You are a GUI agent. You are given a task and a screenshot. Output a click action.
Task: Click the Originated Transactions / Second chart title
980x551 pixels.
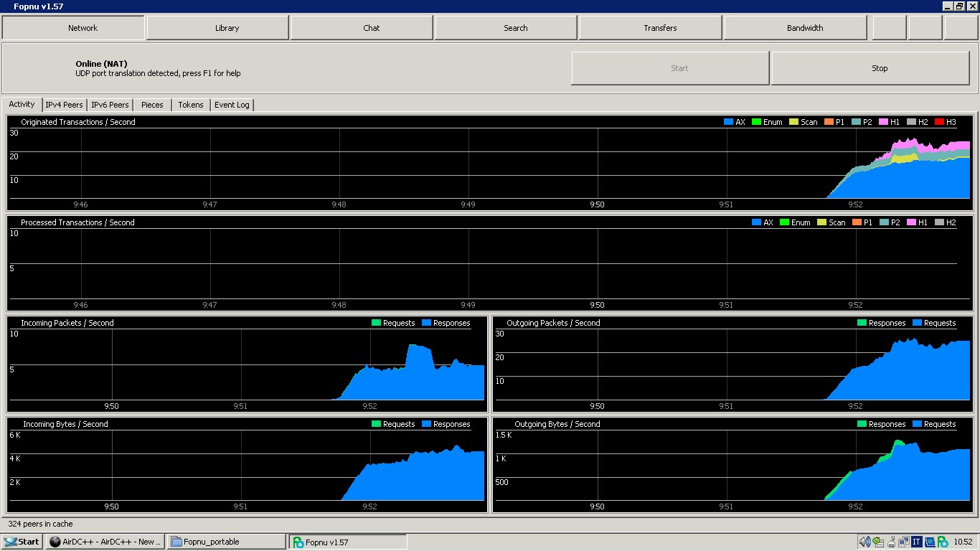click(77, 122)
